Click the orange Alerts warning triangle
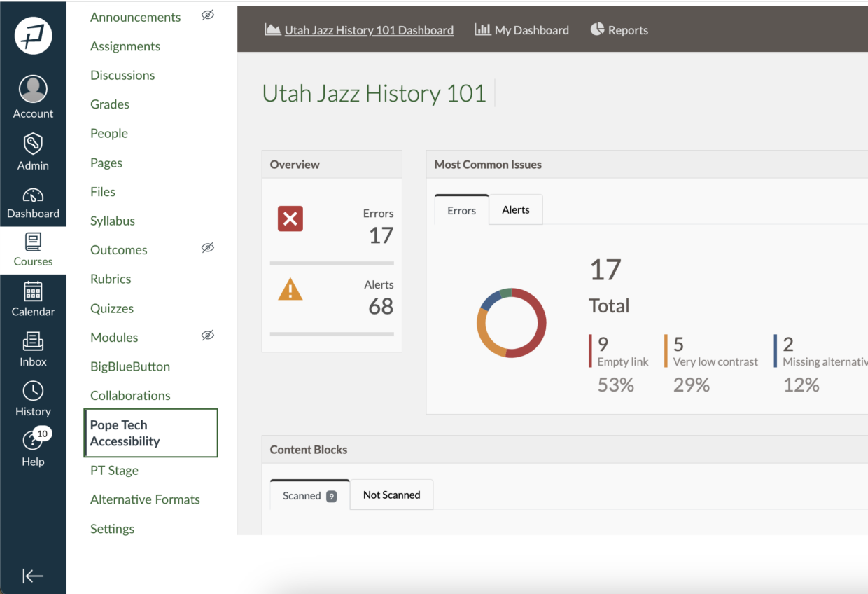This screenshot has height=594, width=868. tap(290, 289)
